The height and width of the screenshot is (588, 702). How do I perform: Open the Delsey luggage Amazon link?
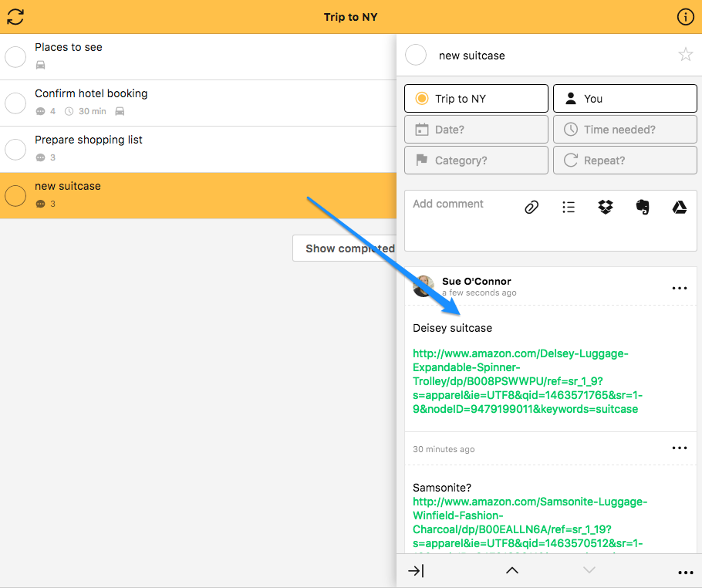(528, 381)
